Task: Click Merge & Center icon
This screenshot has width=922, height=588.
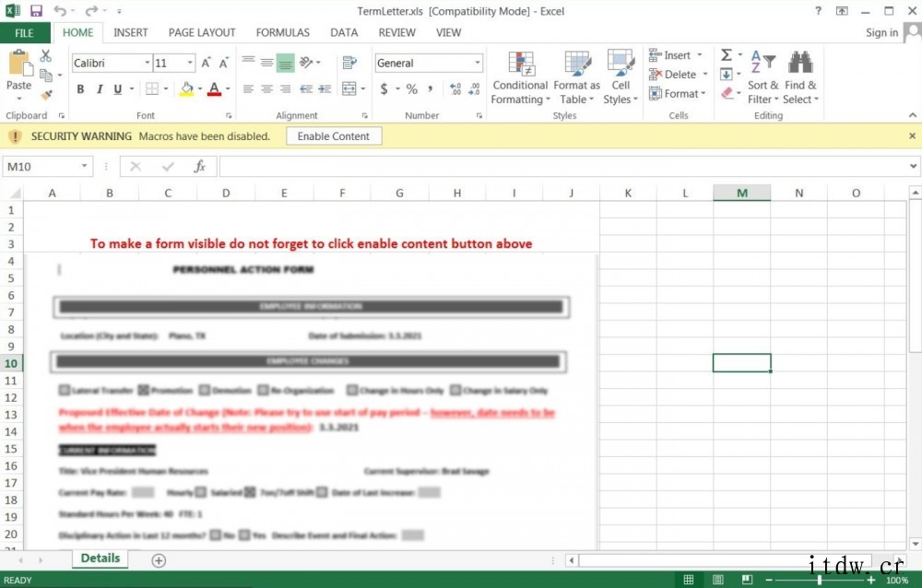Action: [349, 88]
